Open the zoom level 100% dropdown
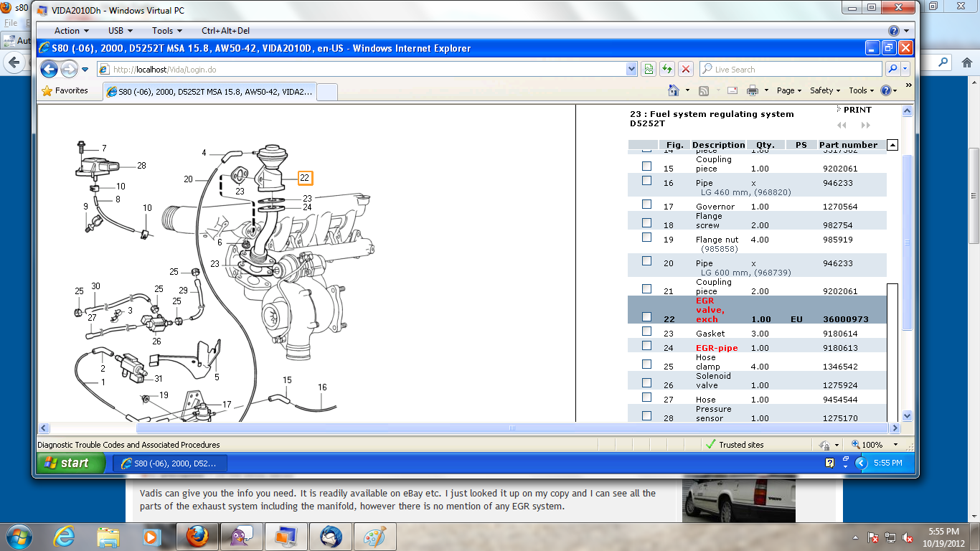Viewport: 980px width, 551px height. tap(877, 445)
